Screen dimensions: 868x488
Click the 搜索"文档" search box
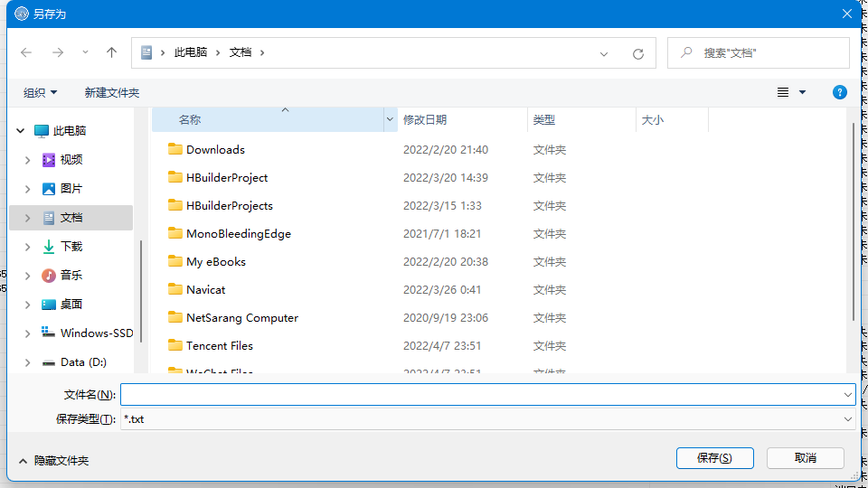[x=759, y=53]
